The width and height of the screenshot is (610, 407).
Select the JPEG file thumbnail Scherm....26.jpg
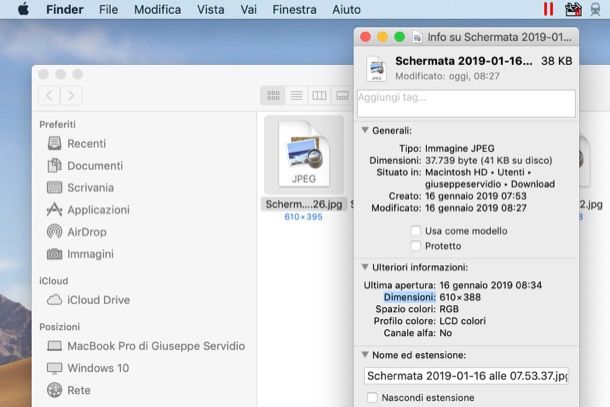tap(304, 155)
